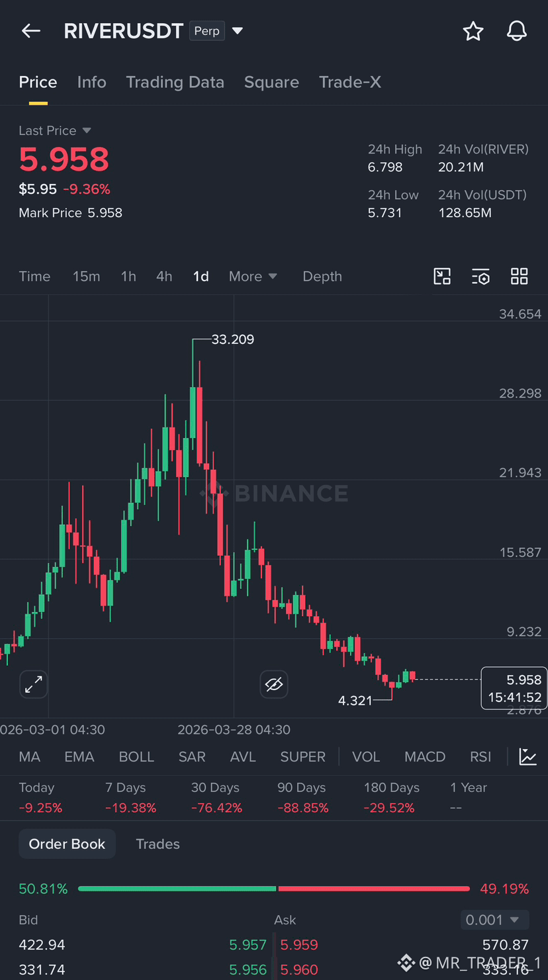
Task: Expand the More timeframes dropdown
Action: pyautogui.click(x=253, y=277)
